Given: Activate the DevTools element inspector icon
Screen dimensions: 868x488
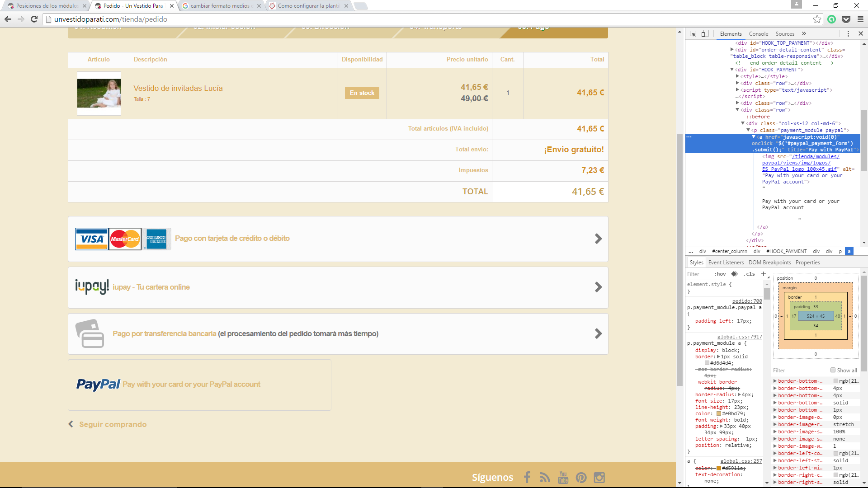Looking at the screenshot, I should coord(693,34).
